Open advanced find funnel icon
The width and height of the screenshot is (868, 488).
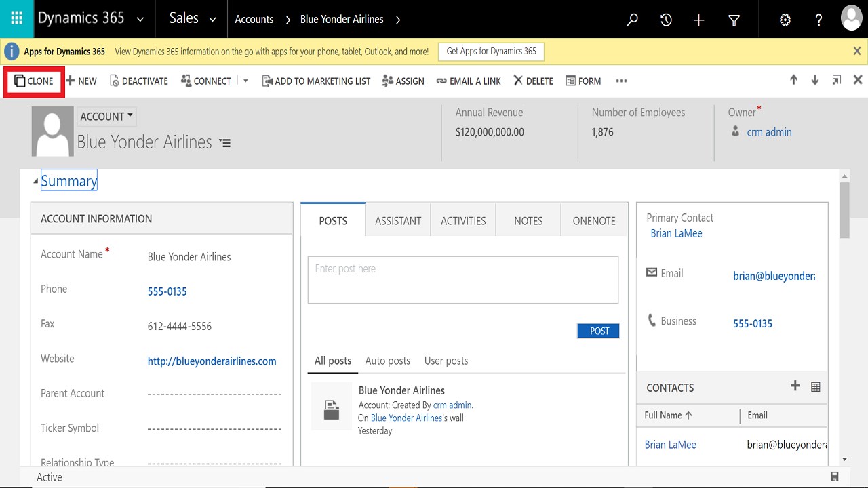point(734,20)
